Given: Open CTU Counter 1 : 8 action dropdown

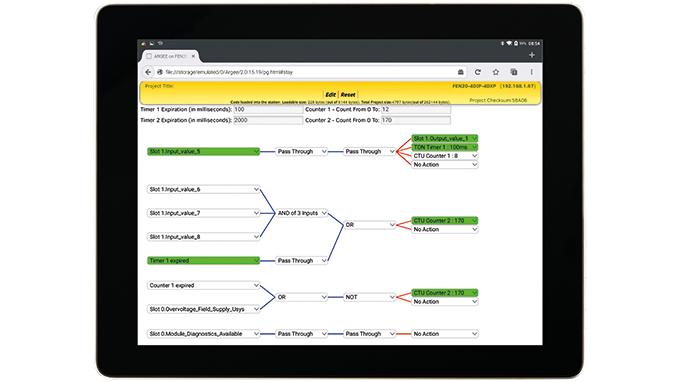Looking at the screenshot, I should [445, 156].
